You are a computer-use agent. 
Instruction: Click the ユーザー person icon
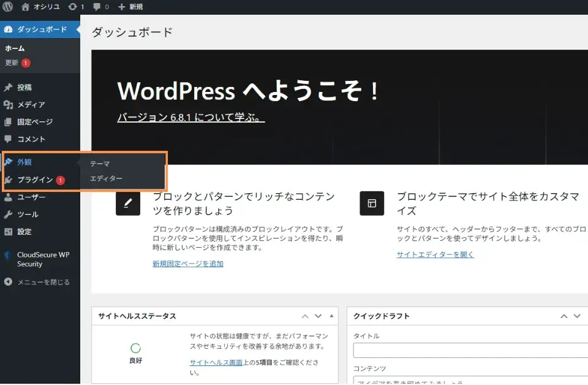click(8, 197)
